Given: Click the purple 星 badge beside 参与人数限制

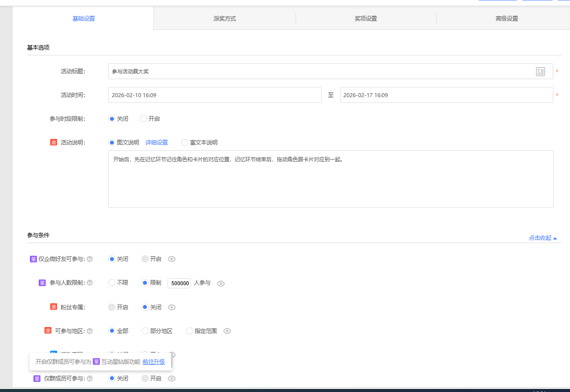Looking at the screenshot, I should (x=41, y=283).
